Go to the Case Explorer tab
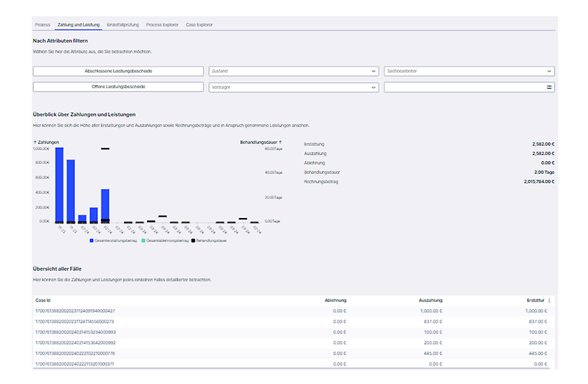Viewport: 588px width, 384px height. tap(199, 25)
